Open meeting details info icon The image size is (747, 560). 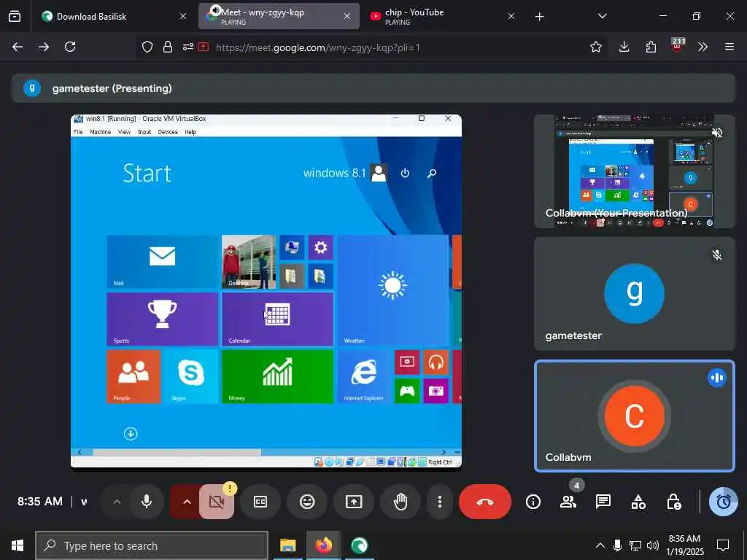(x=533, y=502)
